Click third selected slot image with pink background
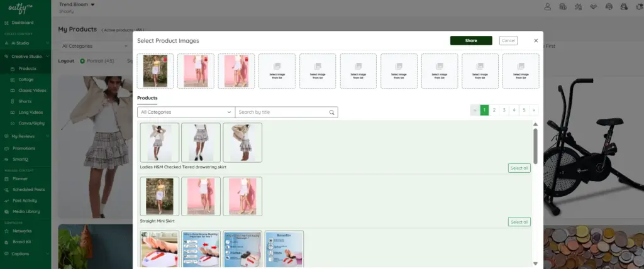 (x=236, y=71)
